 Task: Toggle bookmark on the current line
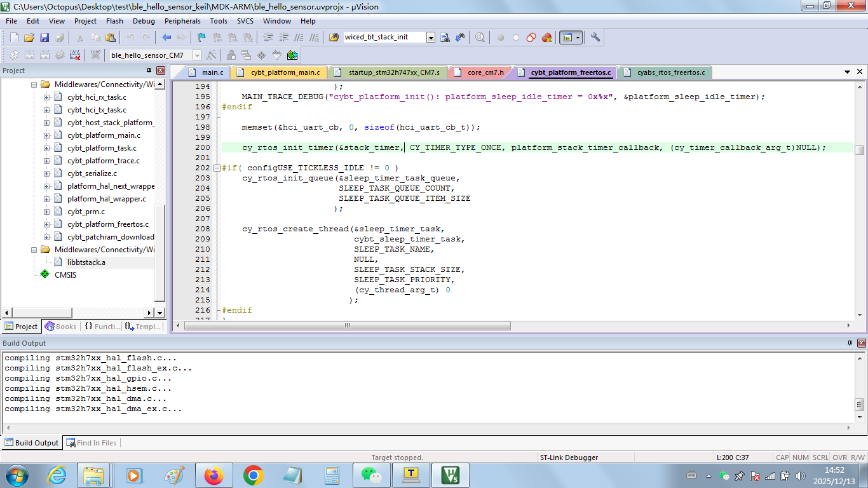tap(201, 37)
